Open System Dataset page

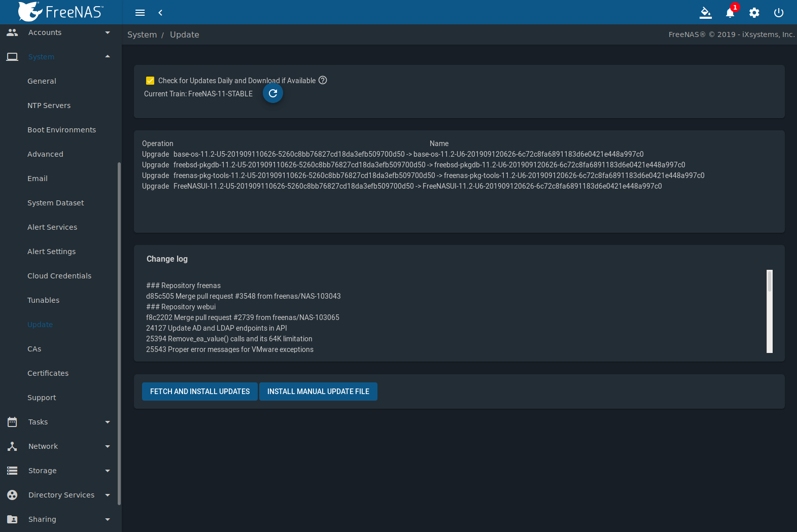pos(56,203)
